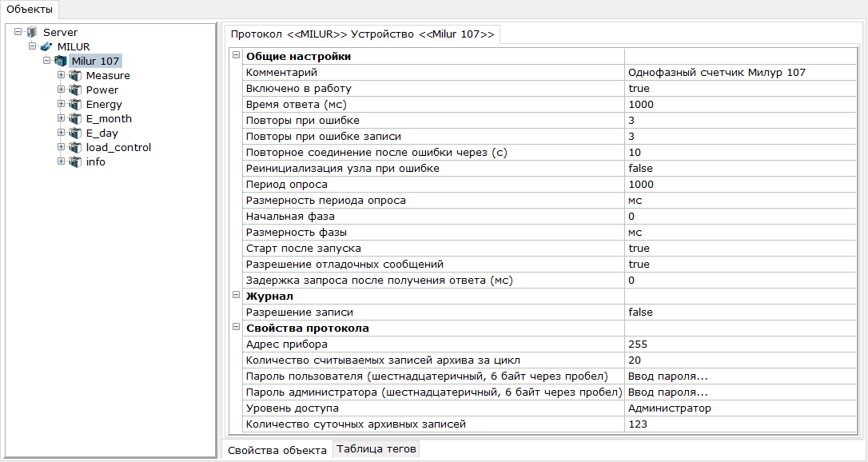This screenshot has width=868, height=462.
Task: Toggle Разрешение записи value false
Action: [740, 313]
